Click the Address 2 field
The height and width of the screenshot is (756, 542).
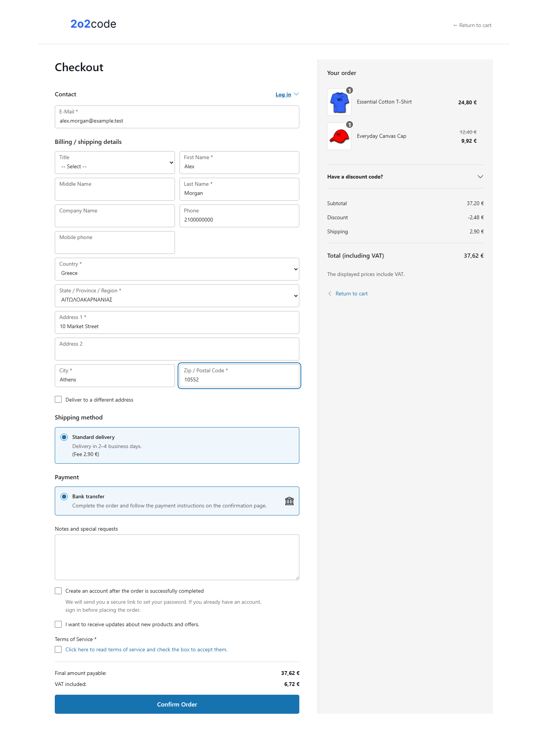pyautogui.click(x=177, y=349)
